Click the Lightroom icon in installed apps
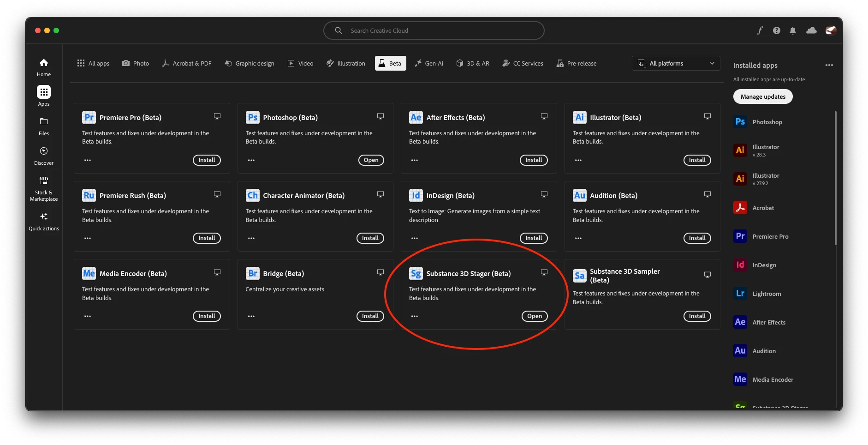The image size is (868, 445). click(740, 294)
